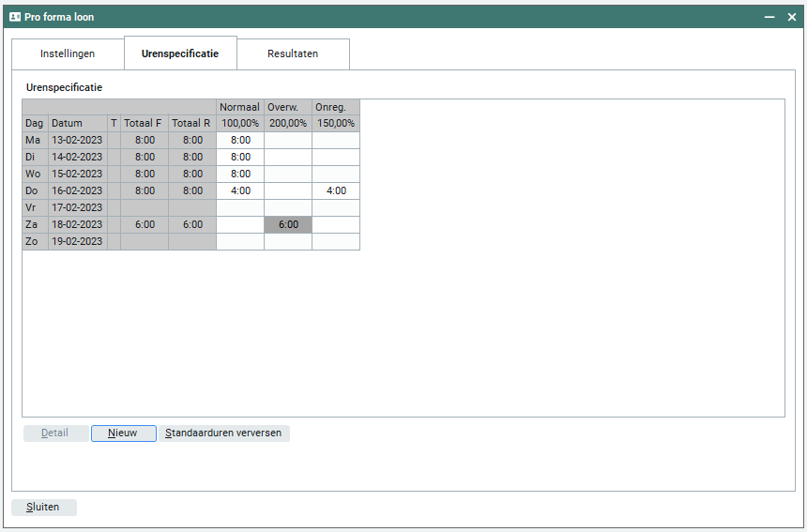Viewport: 807px width, 532px height.
Task: Click the Pro forma loon title bar icon
Action: click(15, 17)
